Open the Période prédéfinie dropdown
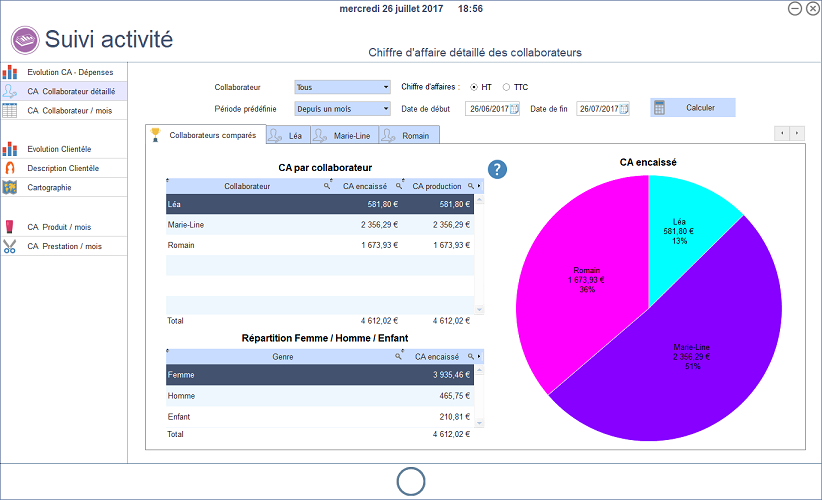Screen dimensions: 822x500 click(385, 108)
